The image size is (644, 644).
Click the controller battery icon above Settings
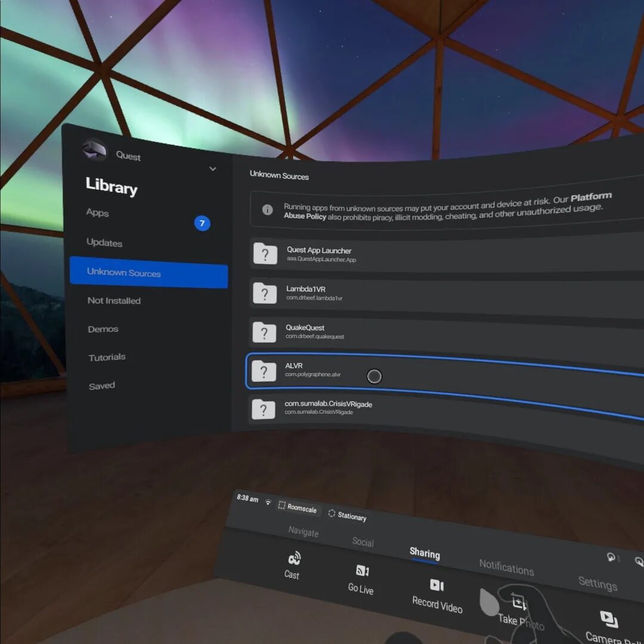click(612, 558)
